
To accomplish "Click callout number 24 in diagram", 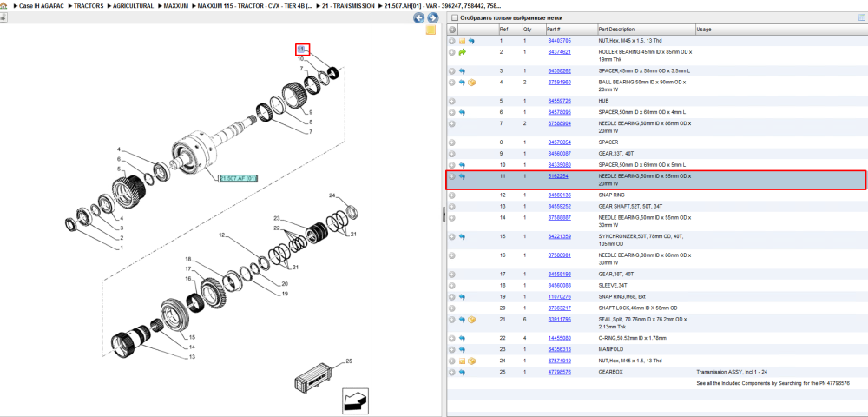I will click(332, 195).
